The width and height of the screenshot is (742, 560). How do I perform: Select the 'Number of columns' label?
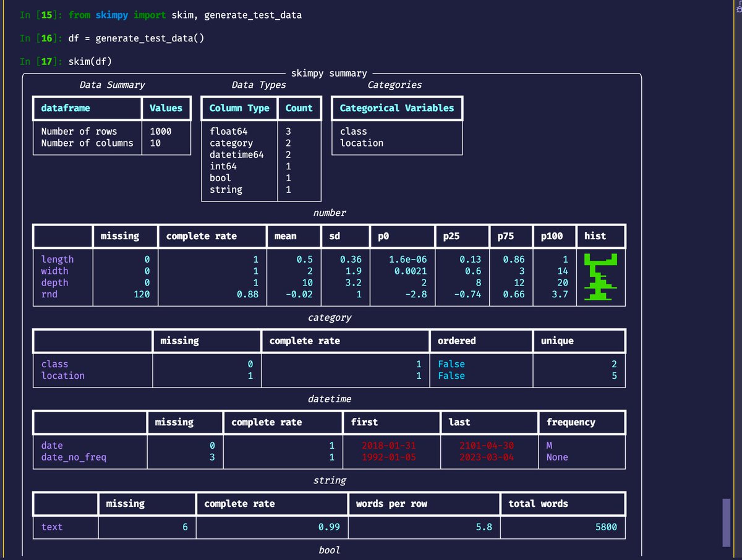87,143
